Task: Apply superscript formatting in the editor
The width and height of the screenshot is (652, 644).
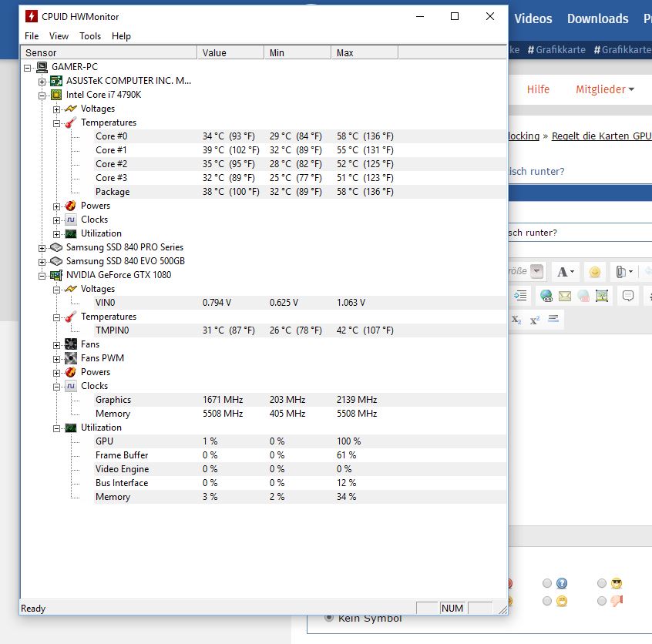Action: [x=535, y=320]
